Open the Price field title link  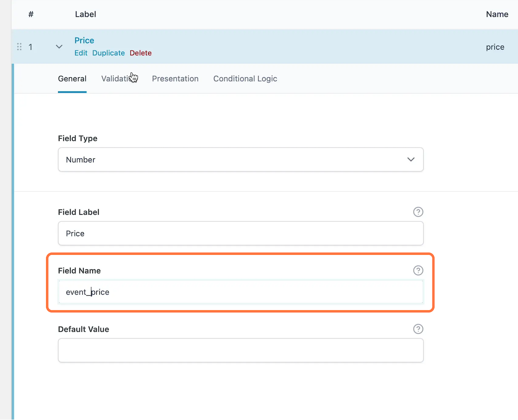coord(84,40)
